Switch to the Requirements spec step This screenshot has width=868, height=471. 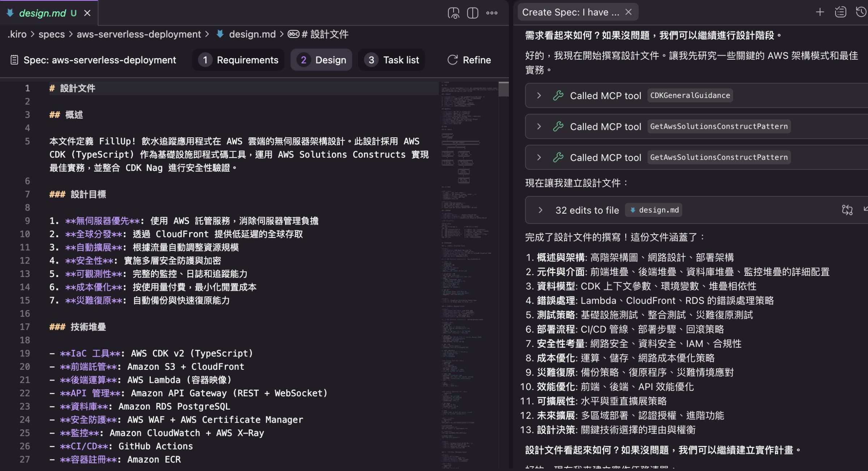point(238,60)
